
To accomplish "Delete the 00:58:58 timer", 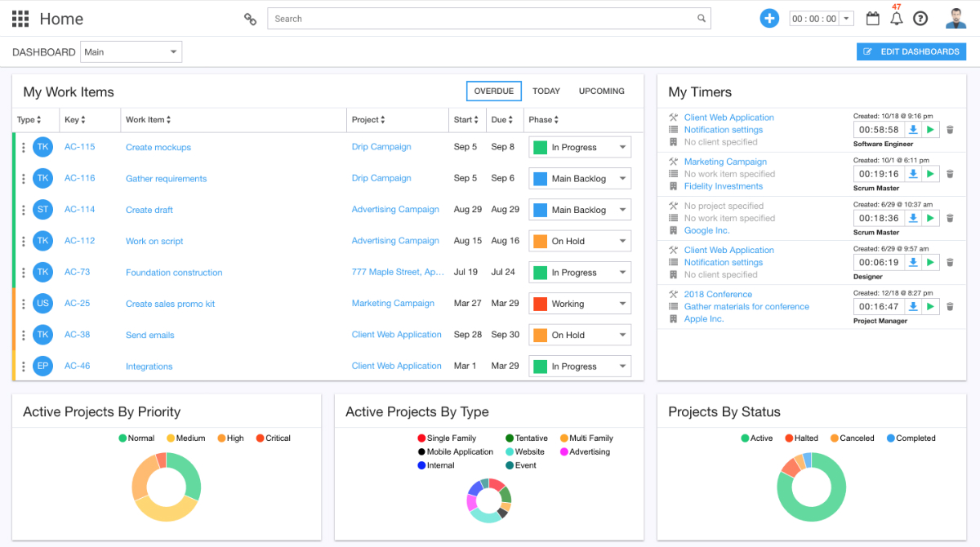I will pos(950,129).
